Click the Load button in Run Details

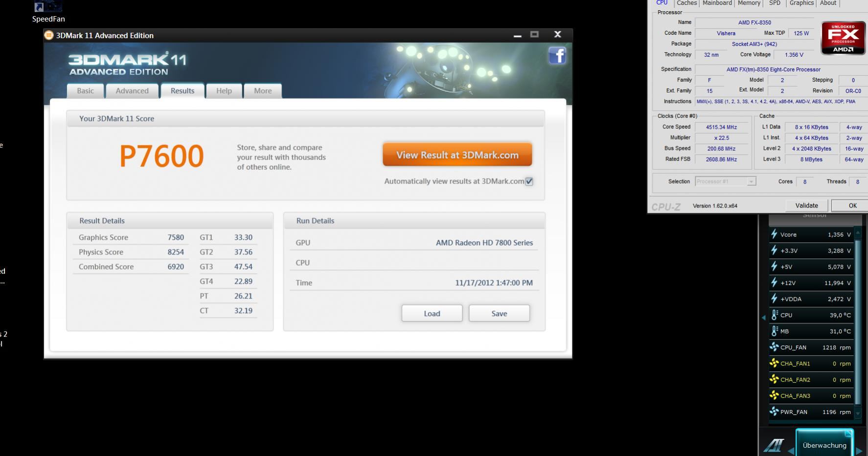[x=432, y=313]
